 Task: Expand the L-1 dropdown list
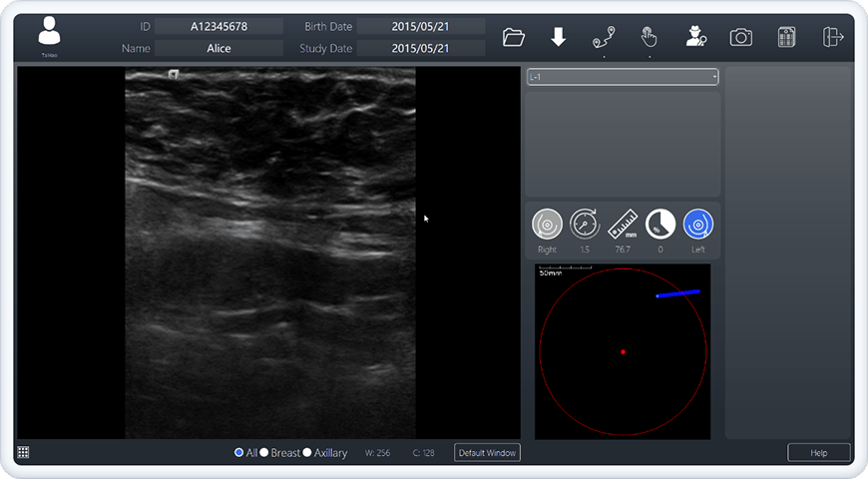[623, 77]
